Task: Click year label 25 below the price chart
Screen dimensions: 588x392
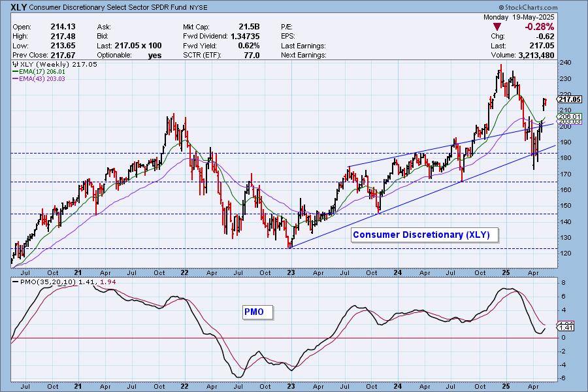Action: pyautogui.click(x=506, y=272)
